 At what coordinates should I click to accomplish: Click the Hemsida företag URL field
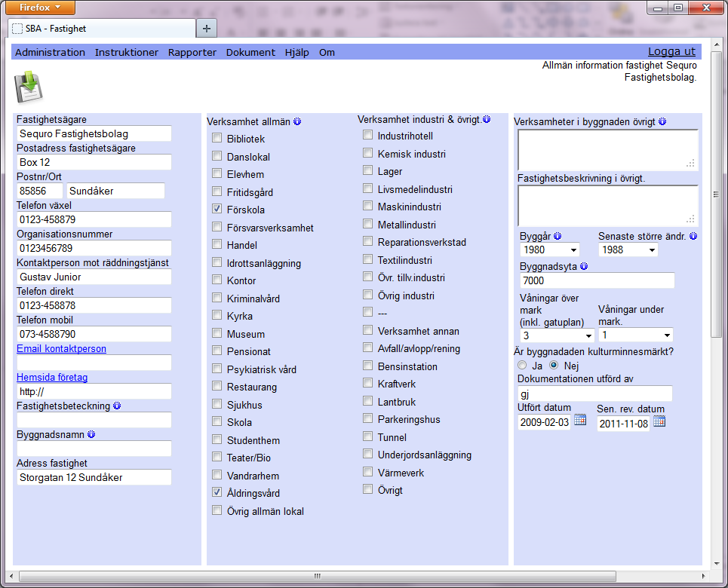tap(94, 391)
